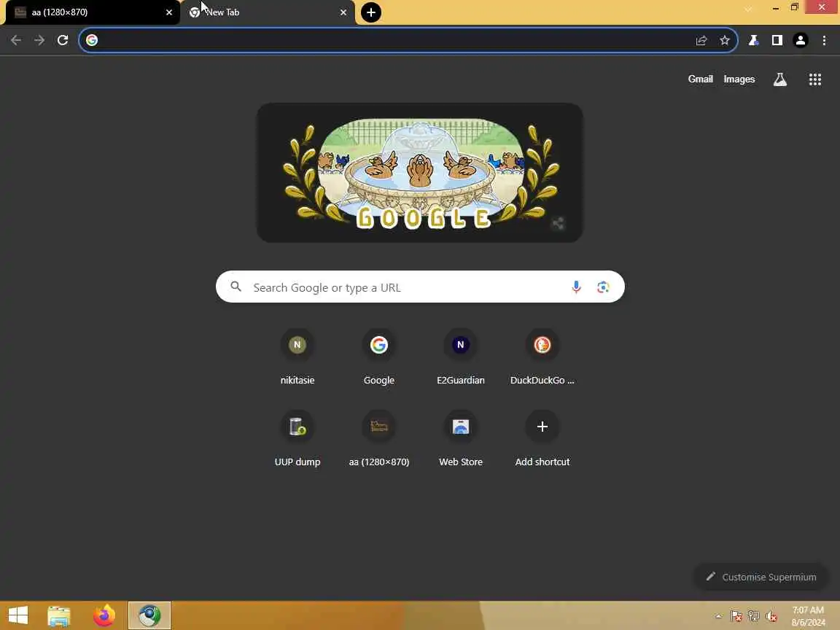This screenshot has width=840, height=630.
Task: Open the UUP dump shortcut
Action: (297, 439)
